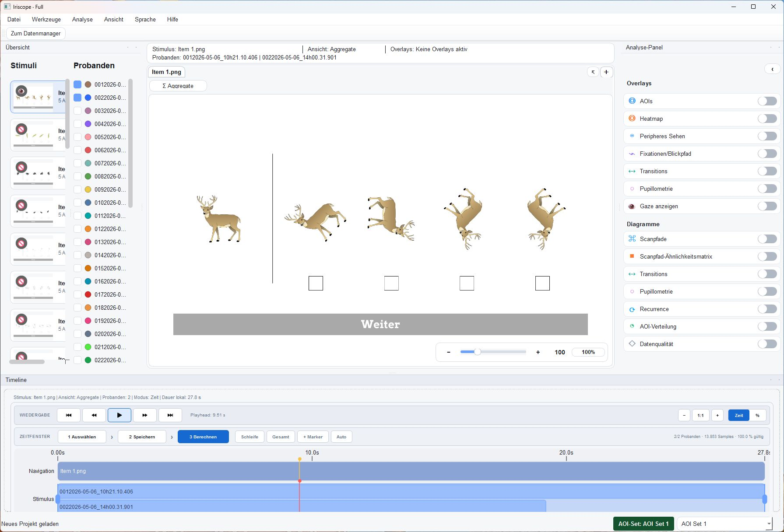Image resolution: width=784 pixels, height=532 pixels.
Task: Click the AOIs overlay icon
Action: click(x=632, y=101)
